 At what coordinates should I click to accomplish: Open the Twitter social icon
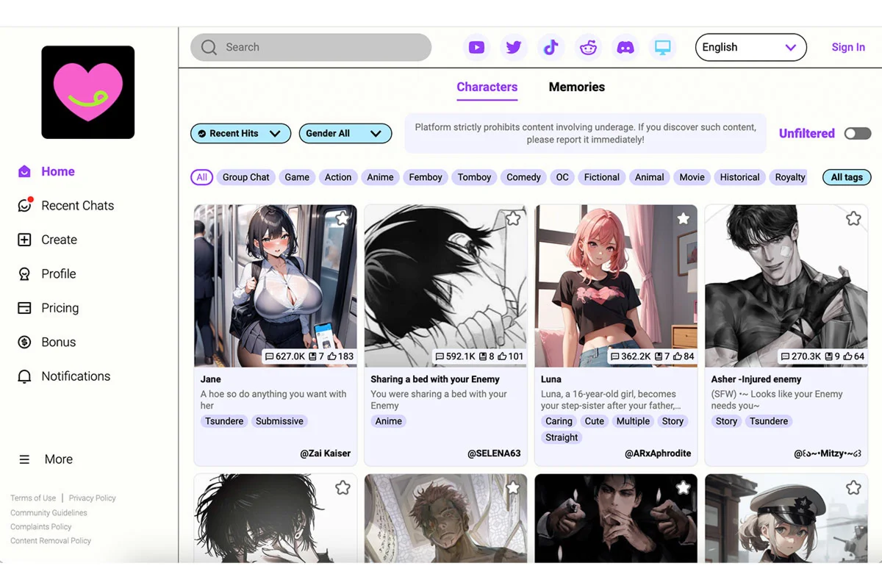coord(514,48)
